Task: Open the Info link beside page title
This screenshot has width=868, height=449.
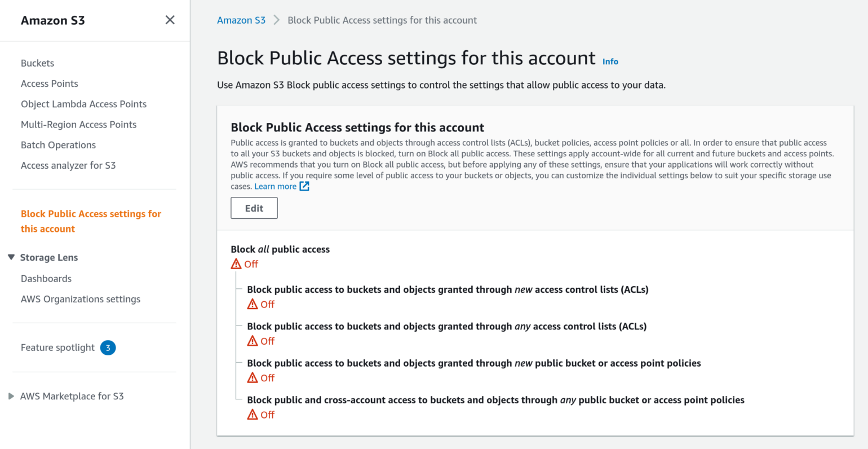Action: click(x=610, y=61)
